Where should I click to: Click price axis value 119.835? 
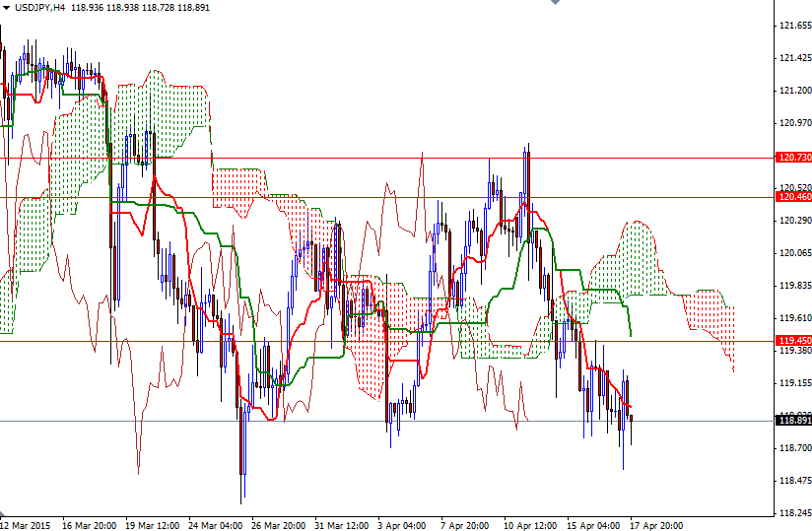click(795, 286)
